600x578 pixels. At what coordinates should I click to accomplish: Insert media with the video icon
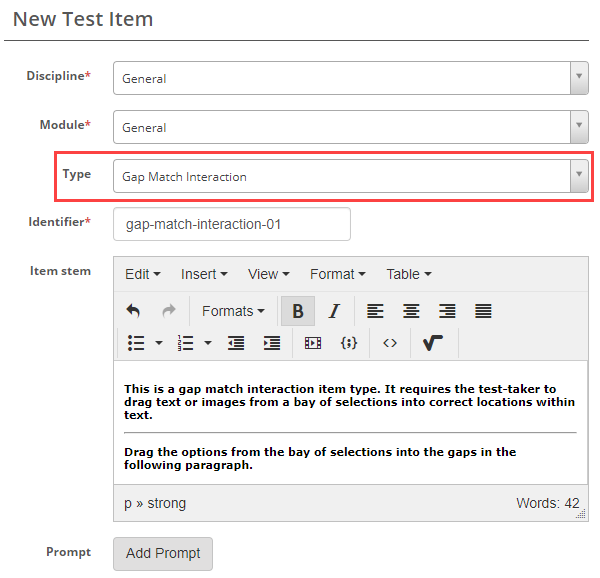(313, 343)
